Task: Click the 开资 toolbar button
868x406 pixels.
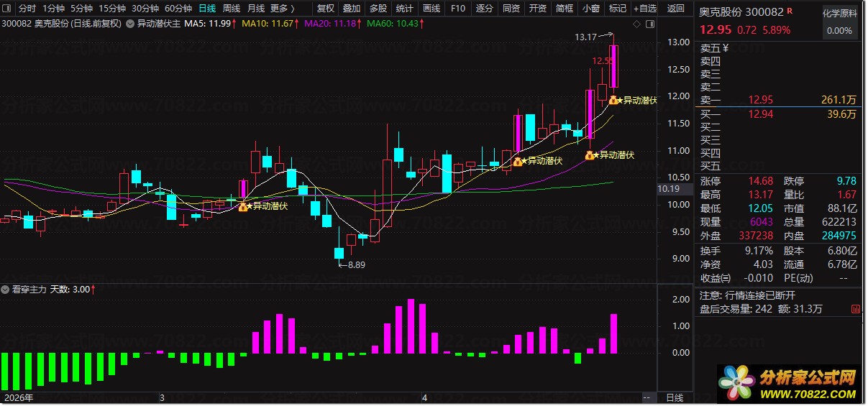Action: click(538, 9)
